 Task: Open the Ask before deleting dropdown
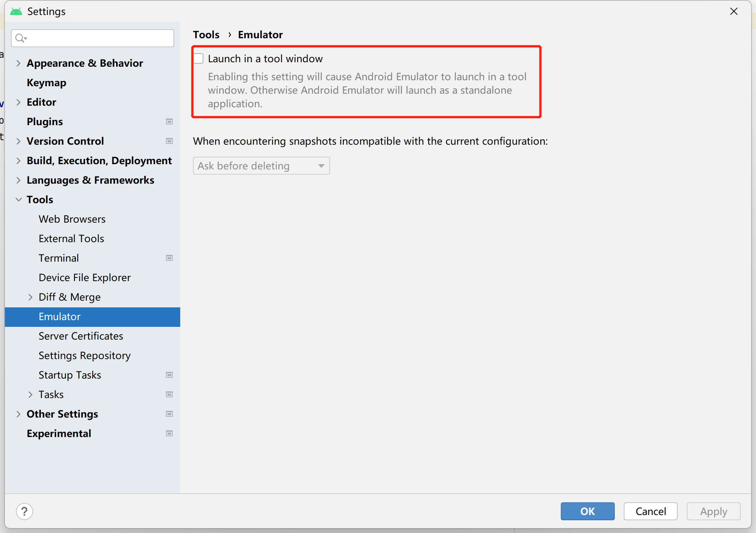tap(261, 166)
